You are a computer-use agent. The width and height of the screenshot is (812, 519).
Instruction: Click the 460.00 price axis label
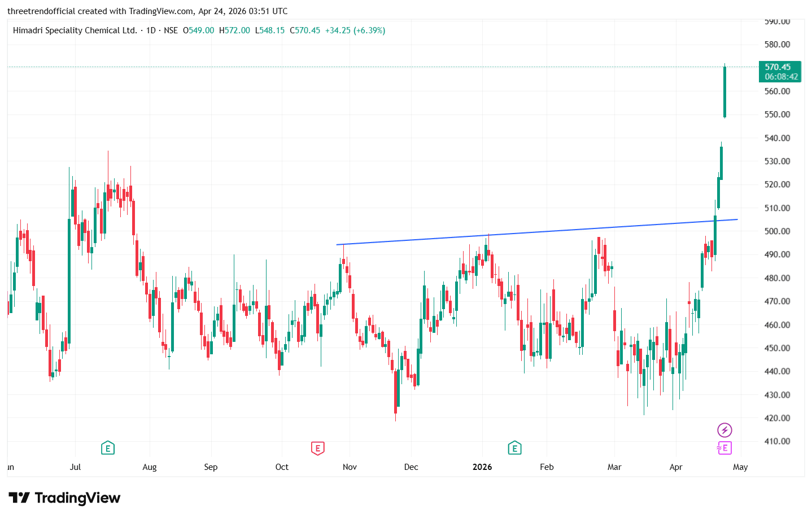777,325
